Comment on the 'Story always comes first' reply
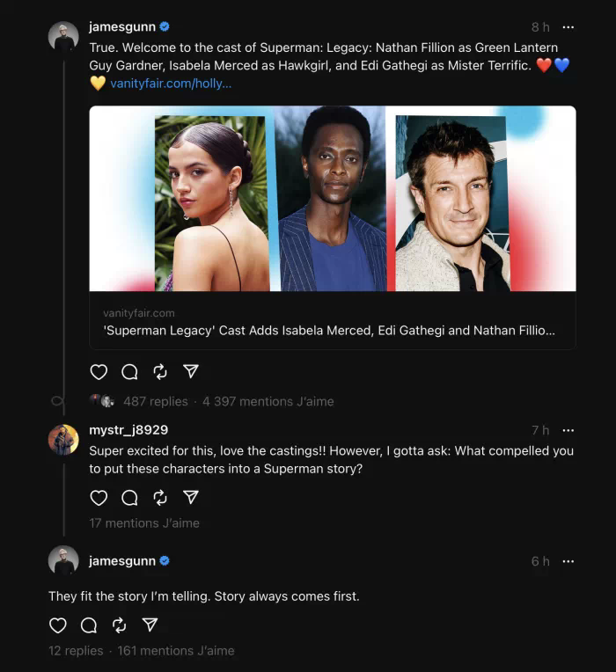Image resolution: width=616 pixels, height=672 pixels. (89, 625)
